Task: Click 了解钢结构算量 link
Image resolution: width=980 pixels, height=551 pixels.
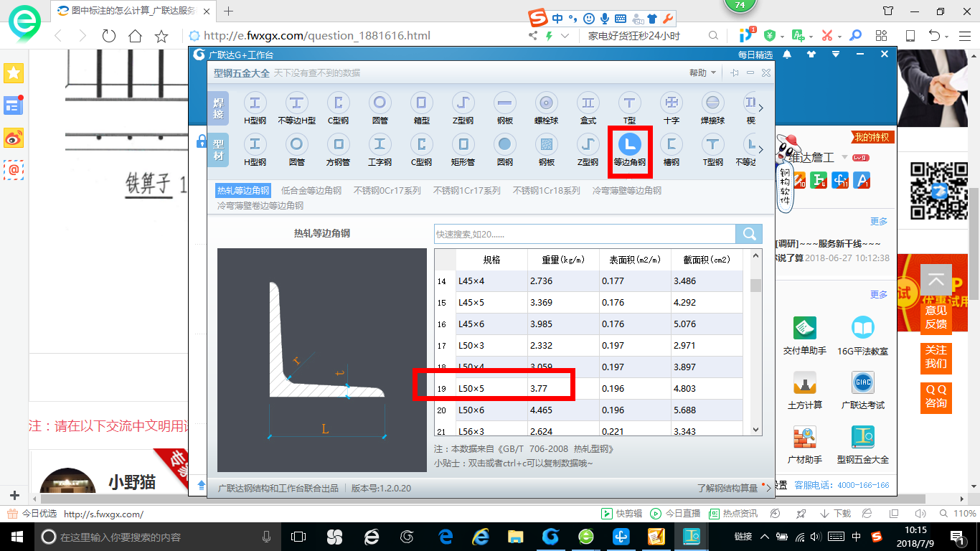Action: tap(727, 488)
